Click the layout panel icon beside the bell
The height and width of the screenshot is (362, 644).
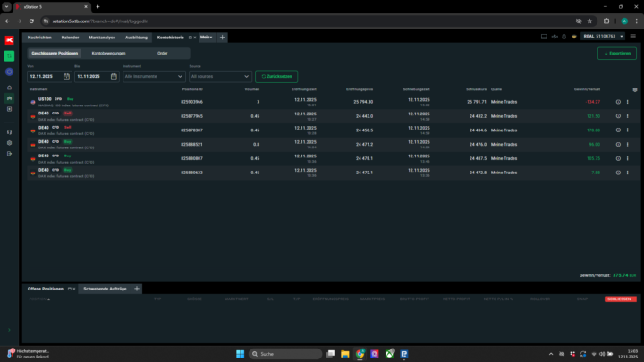(544, 37)
